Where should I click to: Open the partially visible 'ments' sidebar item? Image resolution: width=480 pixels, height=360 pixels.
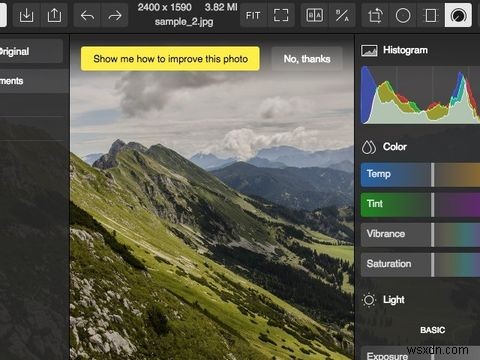34,81
